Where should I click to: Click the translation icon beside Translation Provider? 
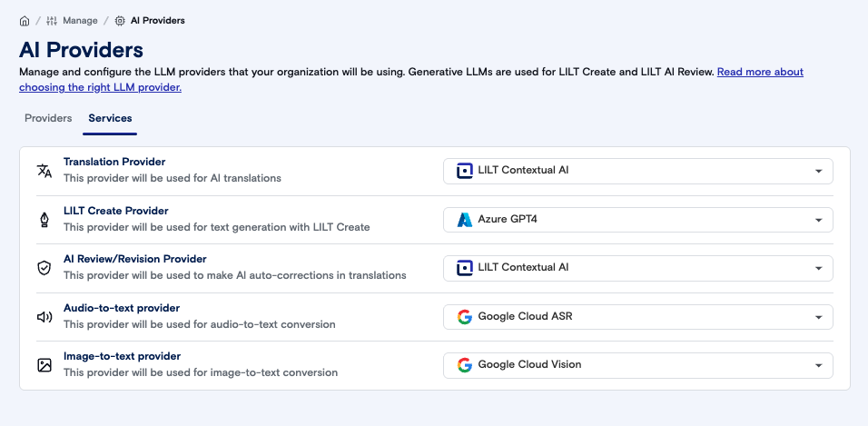44,171
